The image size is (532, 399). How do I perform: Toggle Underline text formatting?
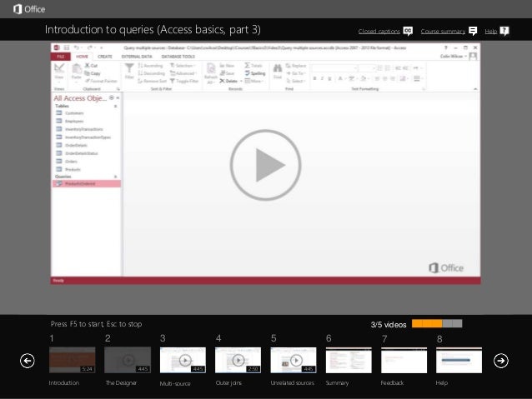(x=329, y=78)
